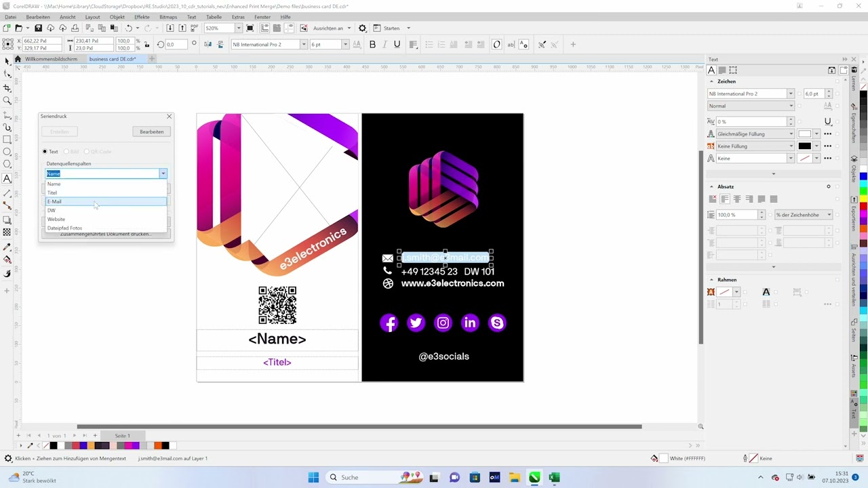Select the Zoom tool magnifier
Screen dimensions: 868x488
pos(7,100)
